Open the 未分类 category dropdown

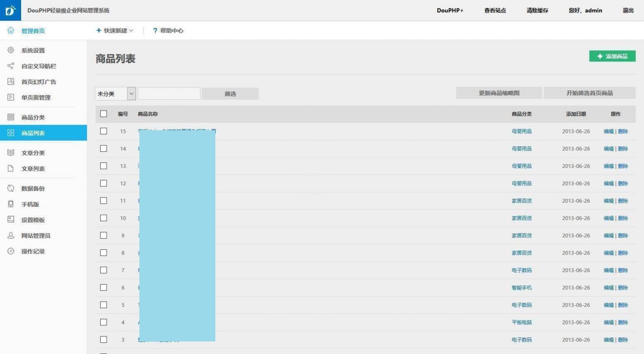point(115,94)
